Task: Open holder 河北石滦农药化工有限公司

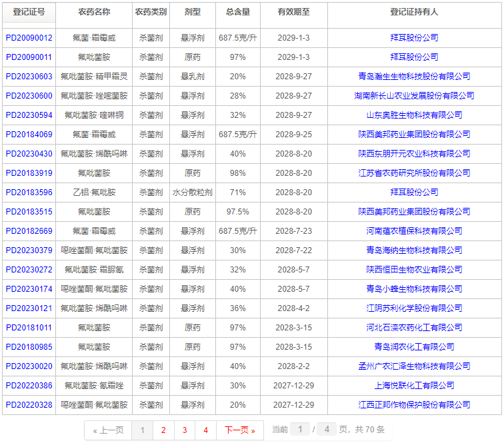Action: tap(414, 328)
